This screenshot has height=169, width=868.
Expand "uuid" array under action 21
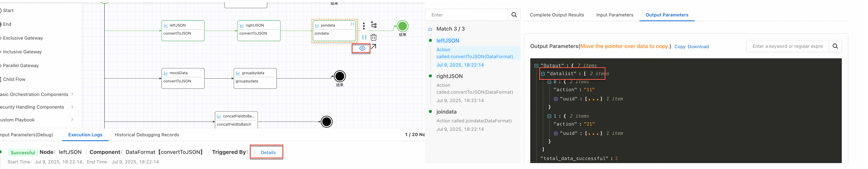556,134
